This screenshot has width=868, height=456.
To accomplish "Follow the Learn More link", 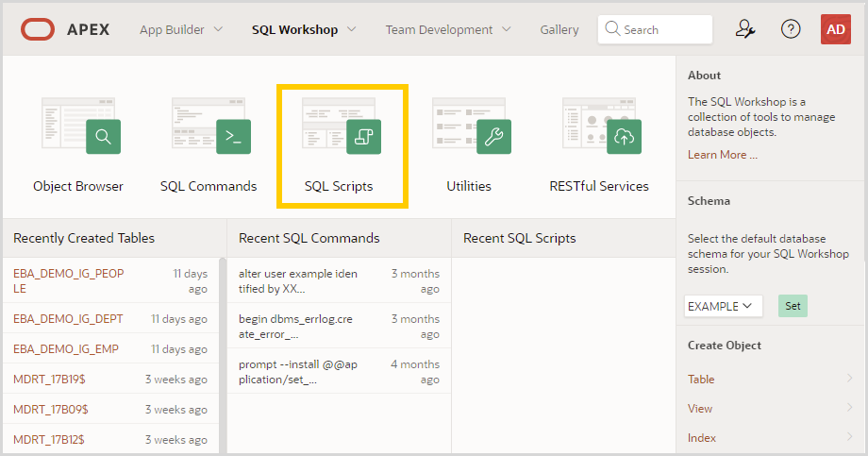I will point(723,155).
